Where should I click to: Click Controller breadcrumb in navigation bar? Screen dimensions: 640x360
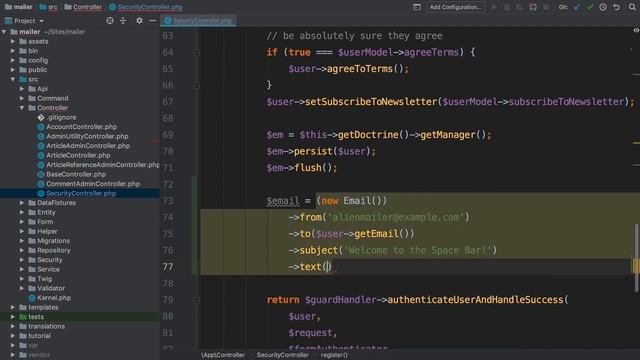[x=83, y=7]
